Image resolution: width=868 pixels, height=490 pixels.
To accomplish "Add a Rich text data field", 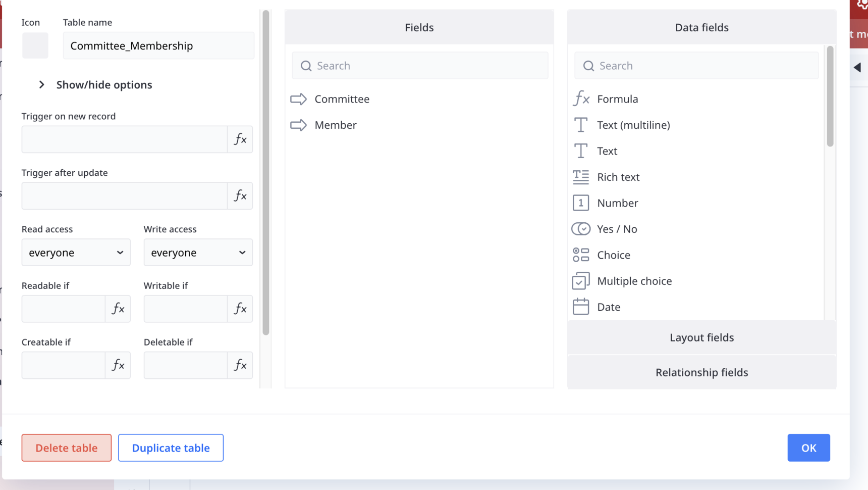I will click(618, 177).
